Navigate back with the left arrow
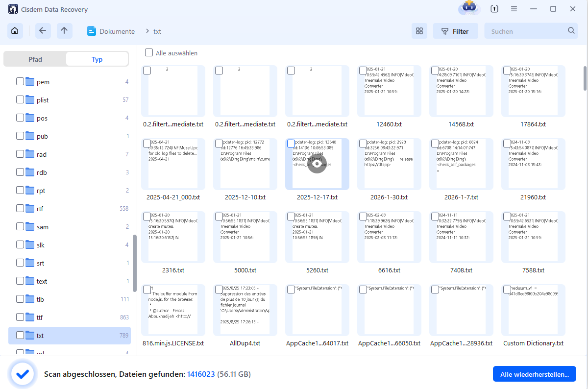The image size is (588, 389). 43,31
